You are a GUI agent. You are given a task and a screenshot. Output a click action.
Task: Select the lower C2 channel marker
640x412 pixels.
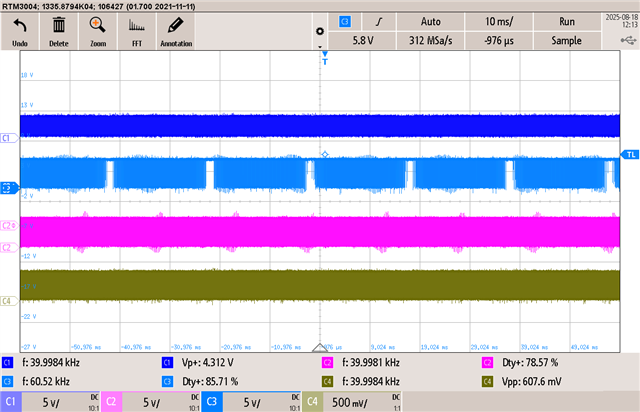9,247
